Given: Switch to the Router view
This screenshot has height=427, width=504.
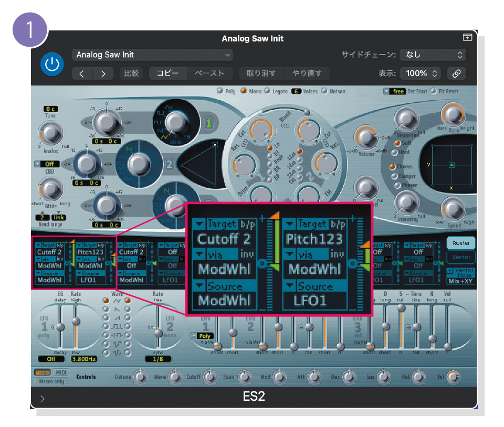Looking at the screenshot, I should coord(461,243).
